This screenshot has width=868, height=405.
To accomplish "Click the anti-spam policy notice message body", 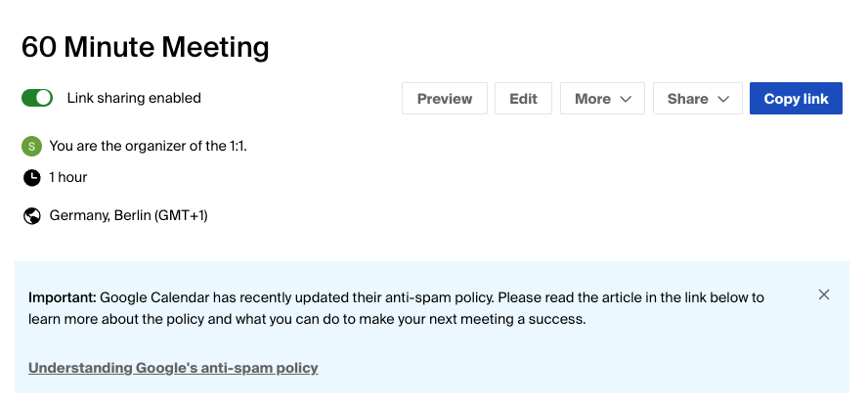I will click(396, 308).
